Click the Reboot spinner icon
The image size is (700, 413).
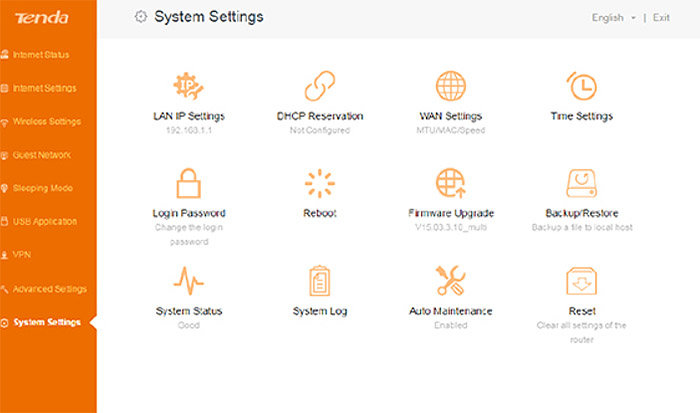point(320,183)
